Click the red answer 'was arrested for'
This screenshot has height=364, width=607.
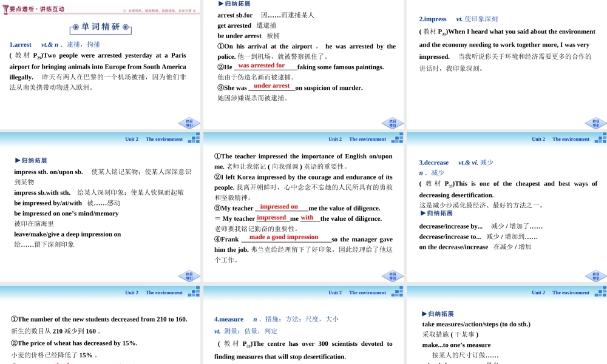(261, 66)
